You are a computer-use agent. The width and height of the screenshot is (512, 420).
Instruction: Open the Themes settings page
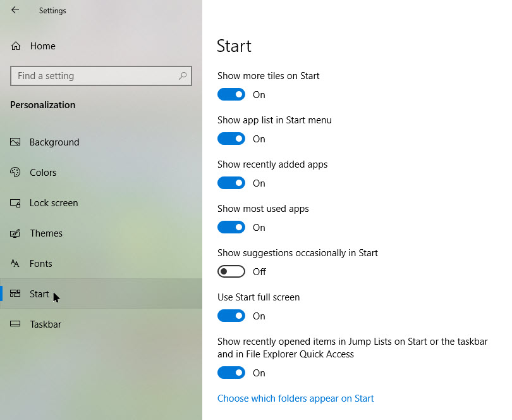click(x=49, y=233)
